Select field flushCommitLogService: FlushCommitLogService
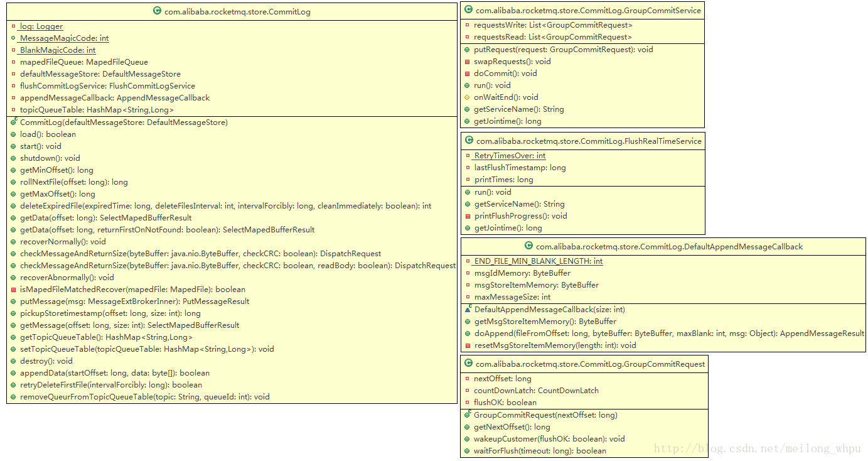 tap(107, 86)
